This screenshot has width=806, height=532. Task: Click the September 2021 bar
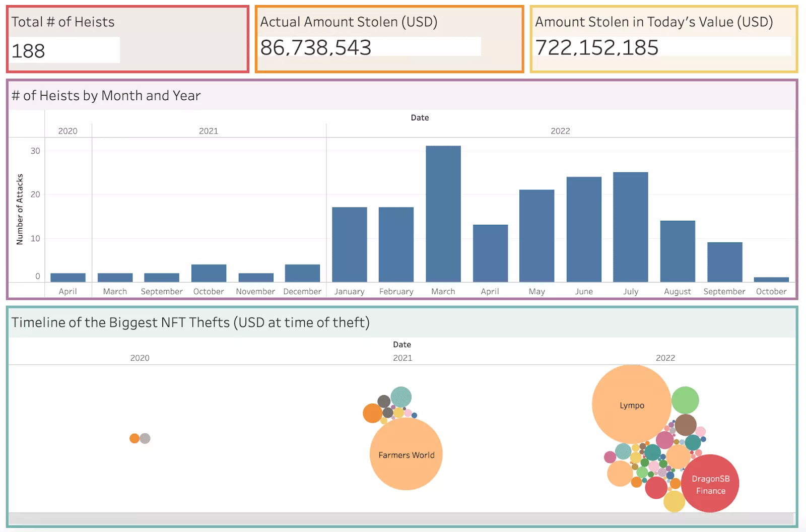[x=162, y=278]
